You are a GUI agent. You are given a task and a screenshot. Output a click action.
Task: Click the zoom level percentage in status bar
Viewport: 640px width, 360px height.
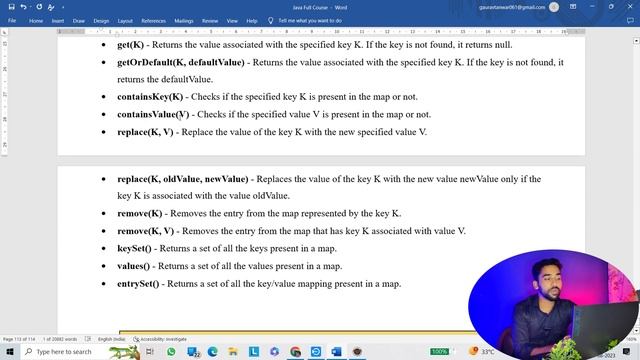(x=631, y=339)
